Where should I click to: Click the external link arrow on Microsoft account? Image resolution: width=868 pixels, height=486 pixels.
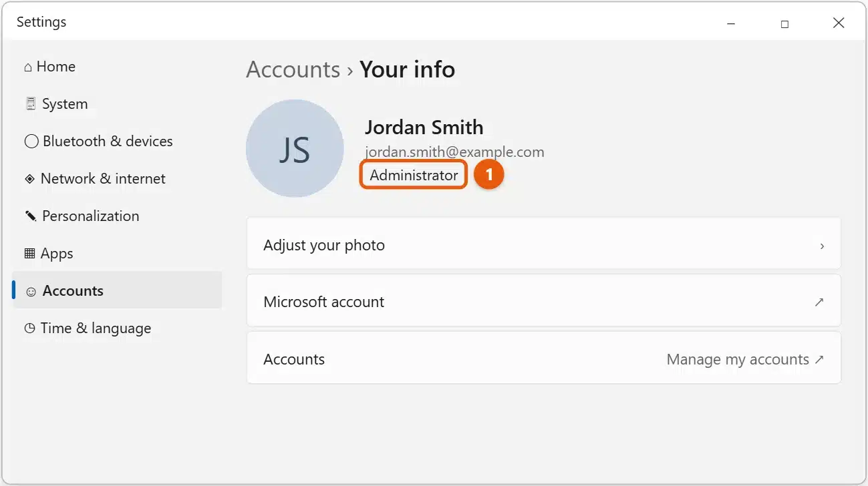point(819,302)
